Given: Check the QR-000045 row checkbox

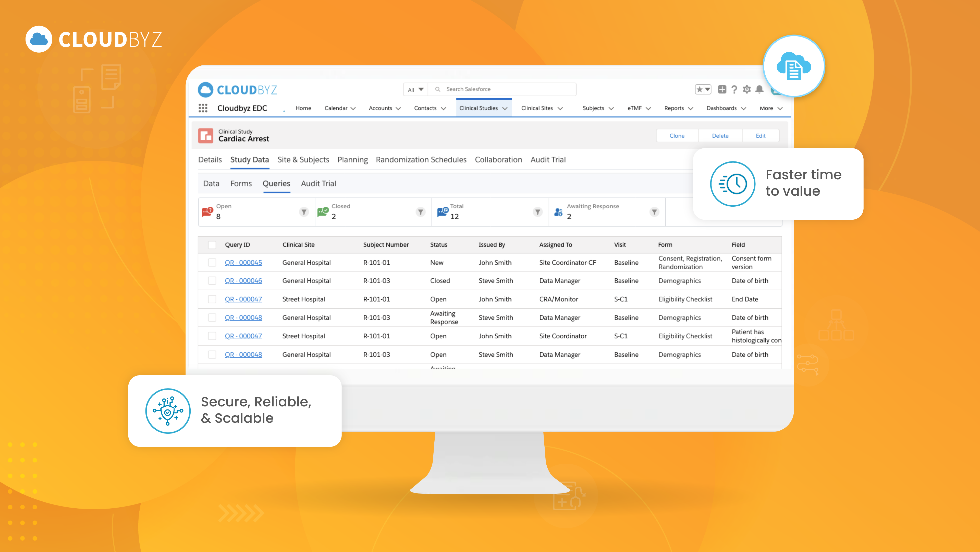Looking at the screenshot, I should point(212,263).
